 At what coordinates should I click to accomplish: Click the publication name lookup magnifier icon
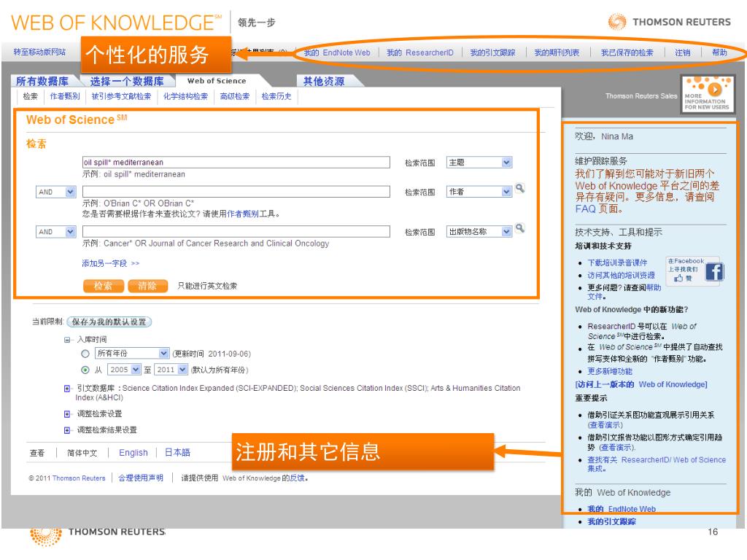[520, 228]
